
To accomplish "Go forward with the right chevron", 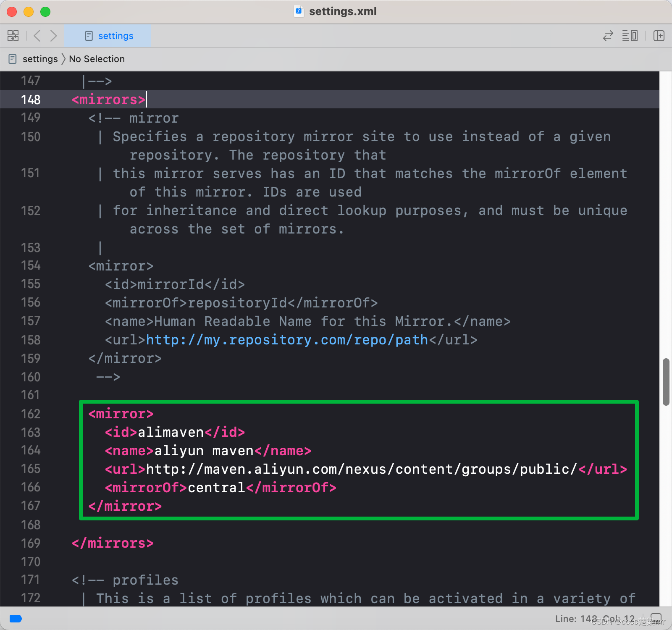I will coord(53,36).
